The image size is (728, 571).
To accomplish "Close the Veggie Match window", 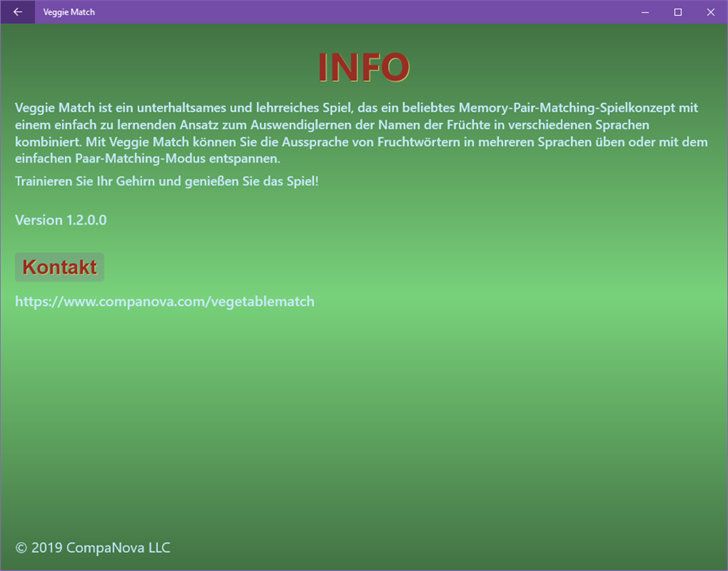I will [x=711, y=12].
